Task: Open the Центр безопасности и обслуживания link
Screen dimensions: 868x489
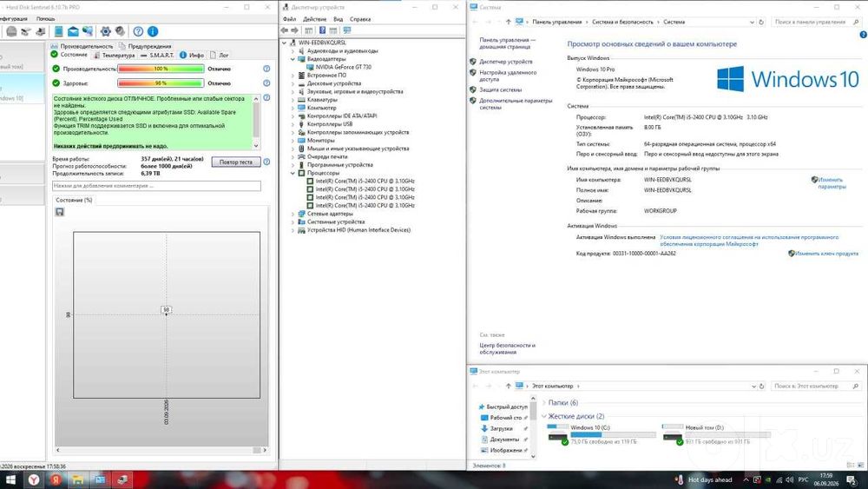Action: click(507, 348)
